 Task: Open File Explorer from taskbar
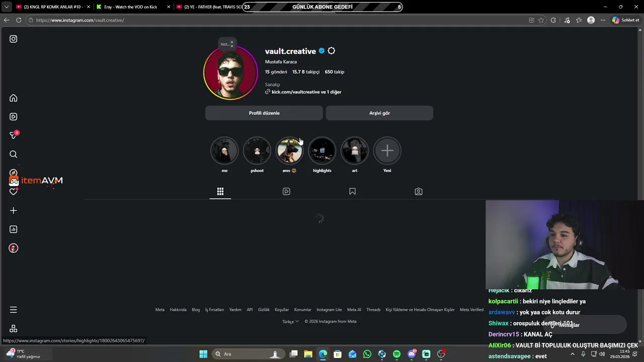(308, 354)
